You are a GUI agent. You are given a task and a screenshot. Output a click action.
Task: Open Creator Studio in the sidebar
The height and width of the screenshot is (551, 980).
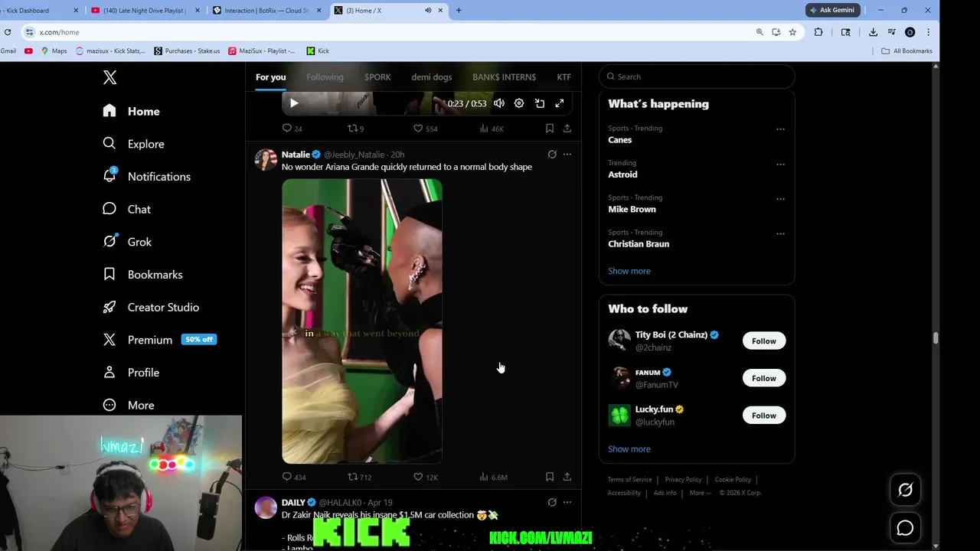(x=152, y=307)
